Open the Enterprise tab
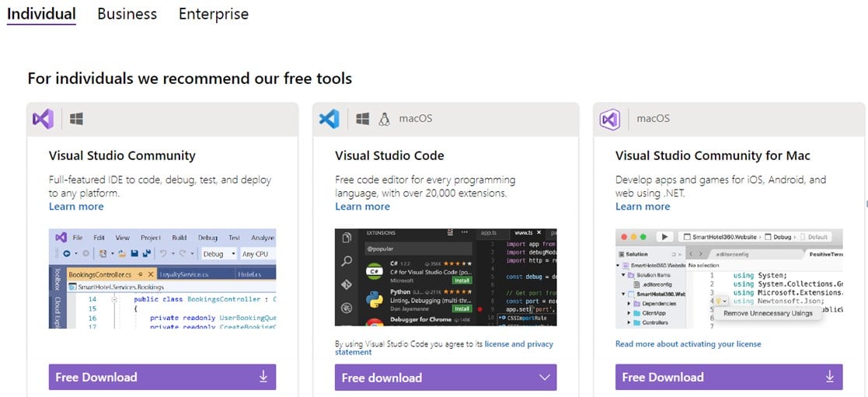Image resolution: width=868 pixels, height=397 pixels. pyautogui.click(x=214, y=14)
